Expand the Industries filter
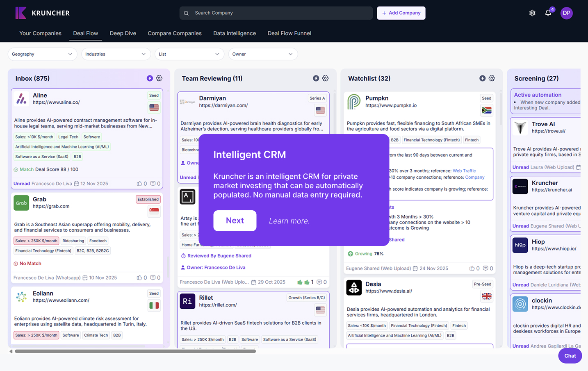Viewport: 588px width, 371px height. 116,54
